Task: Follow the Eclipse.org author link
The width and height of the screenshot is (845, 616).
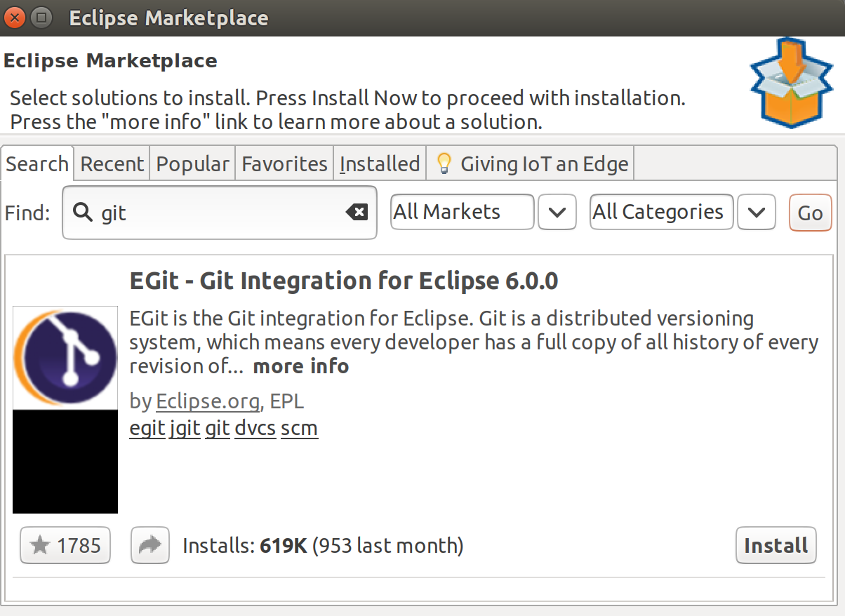Action: tap(208, 401)
